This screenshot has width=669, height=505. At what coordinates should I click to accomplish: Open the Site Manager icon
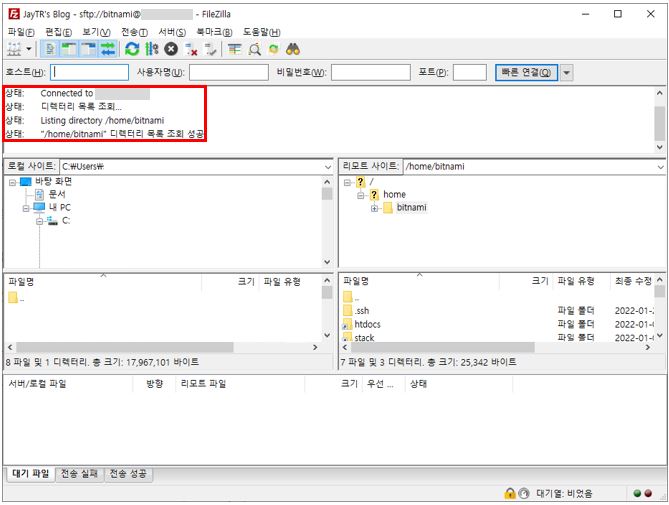(14, 49)
